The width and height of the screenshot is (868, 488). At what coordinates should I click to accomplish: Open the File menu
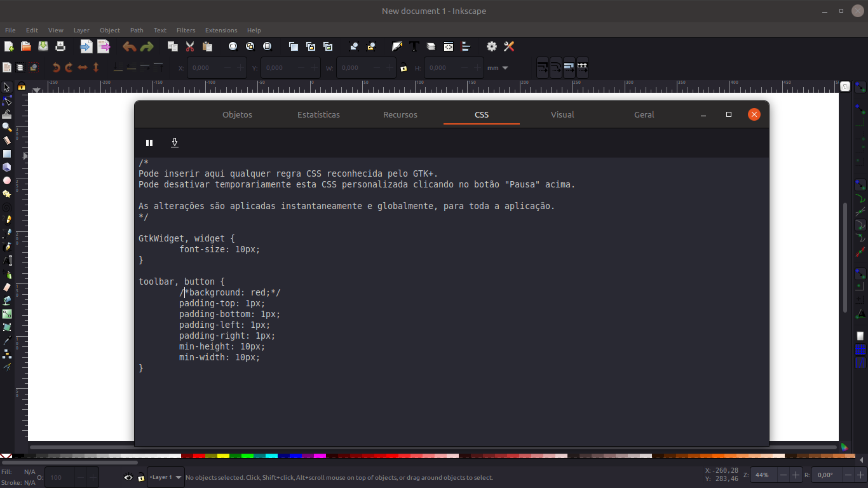pyautogui.click(x=11, y=30)
